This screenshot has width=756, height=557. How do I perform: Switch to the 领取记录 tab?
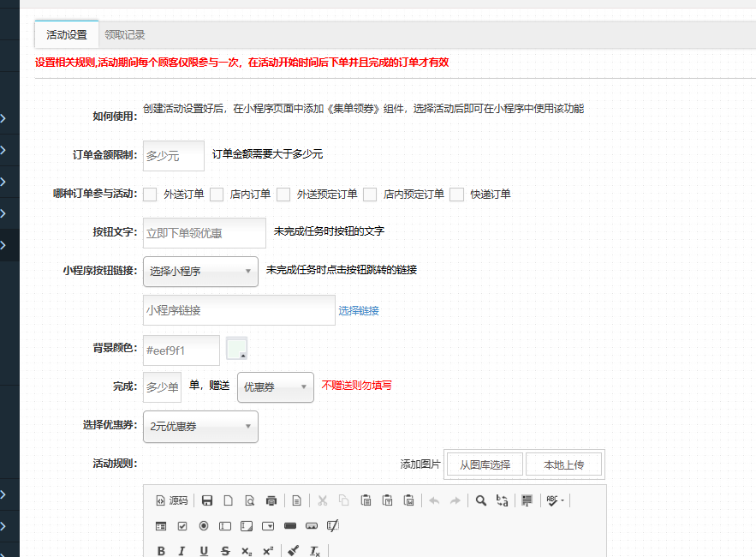[125, 35]
